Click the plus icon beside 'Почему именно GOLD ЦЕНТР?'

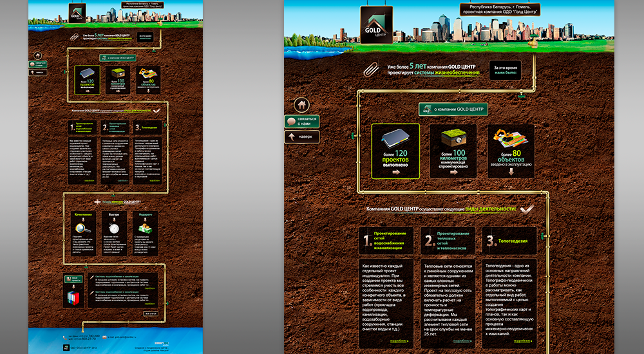(x=97, y=201)
